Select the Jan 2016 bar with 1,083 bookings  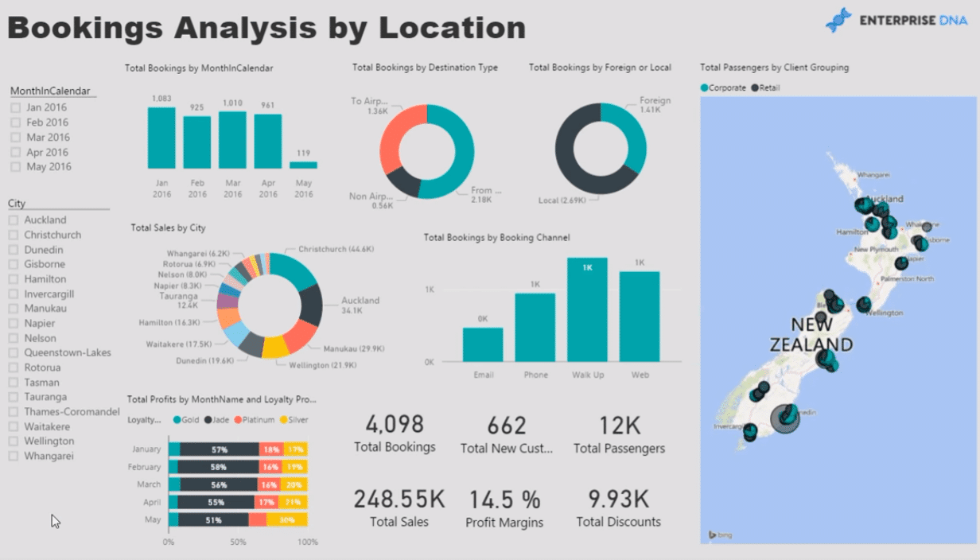(x=161, y=138)
